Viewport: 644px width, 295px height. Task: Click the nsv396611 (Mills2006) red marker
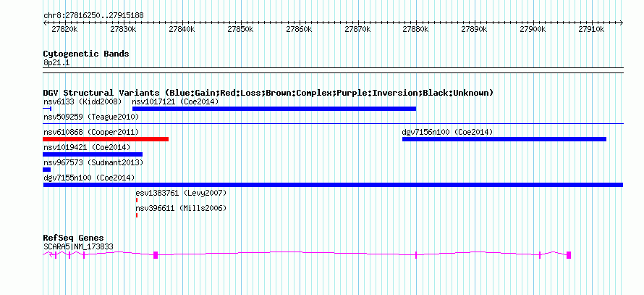136,215
